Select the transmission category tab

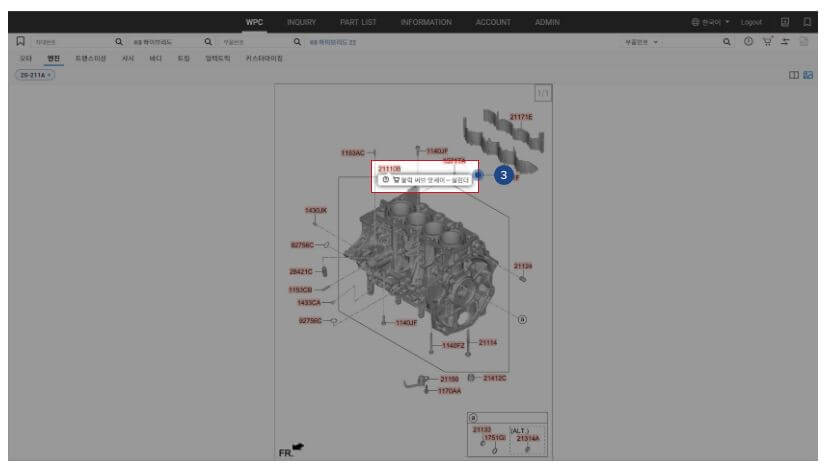pyautogui.click(x=91, y=59)
